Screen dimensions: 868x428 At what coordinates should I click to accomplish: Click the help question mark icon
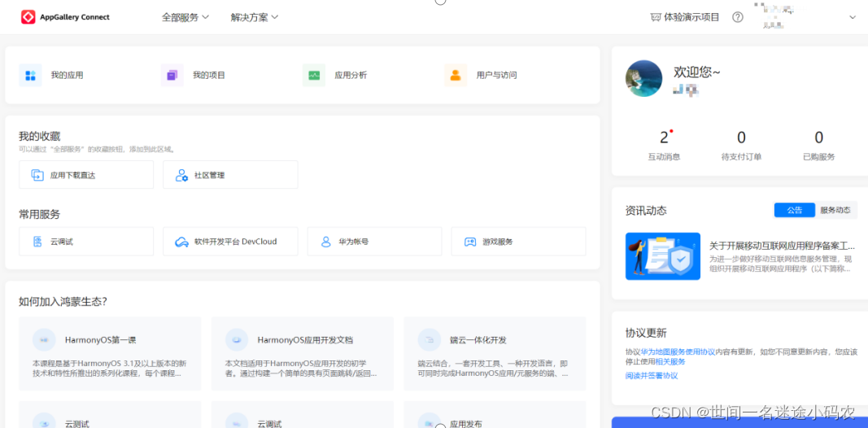[x=738, y=17]
